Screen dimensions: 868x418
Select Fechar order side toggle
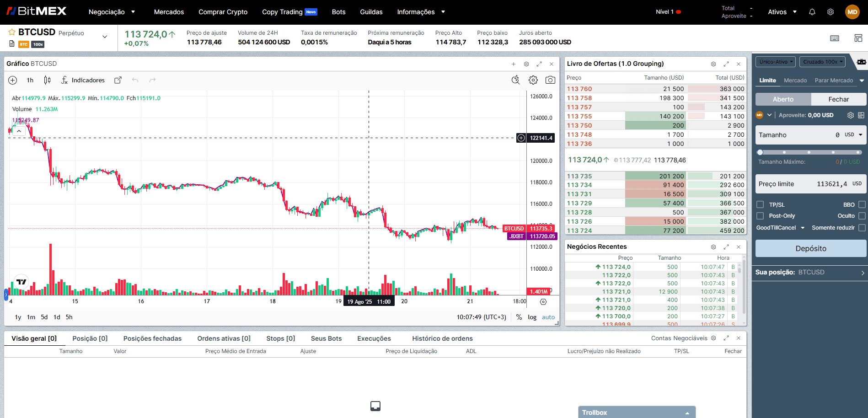pos(839,99)
